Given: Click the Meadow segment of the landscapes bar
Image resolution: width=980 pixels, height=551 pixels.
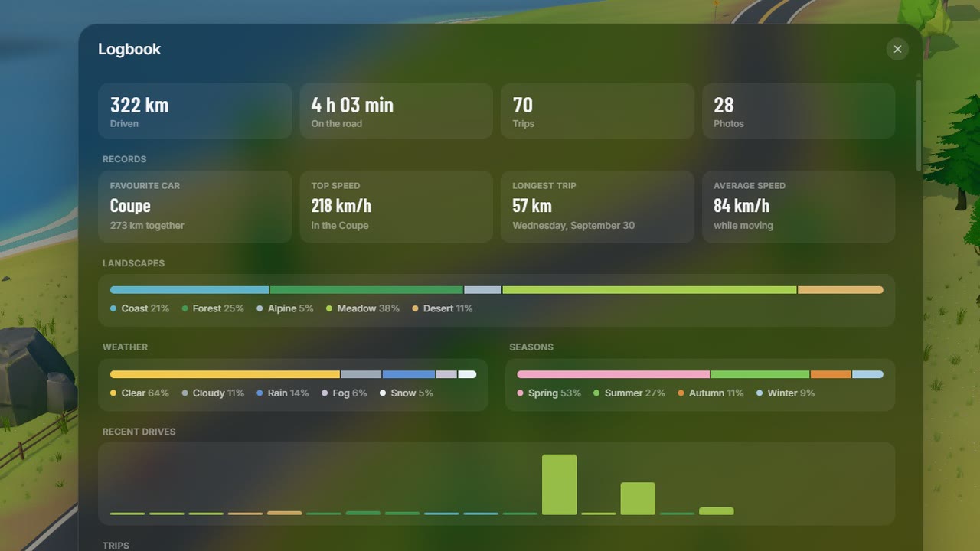Looking at the screenshot, I should 649,290.
